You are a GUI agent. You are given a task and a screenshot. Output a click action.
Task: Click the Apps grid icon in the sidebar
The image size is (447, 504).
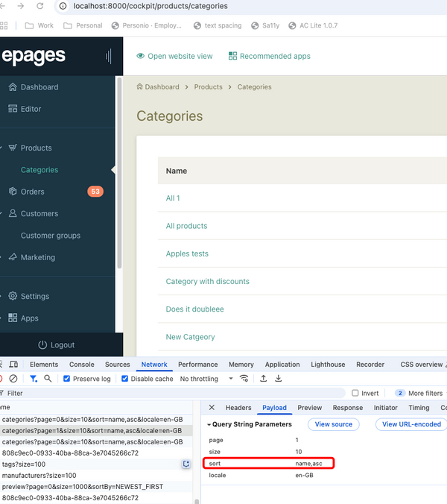pos(13,318)
